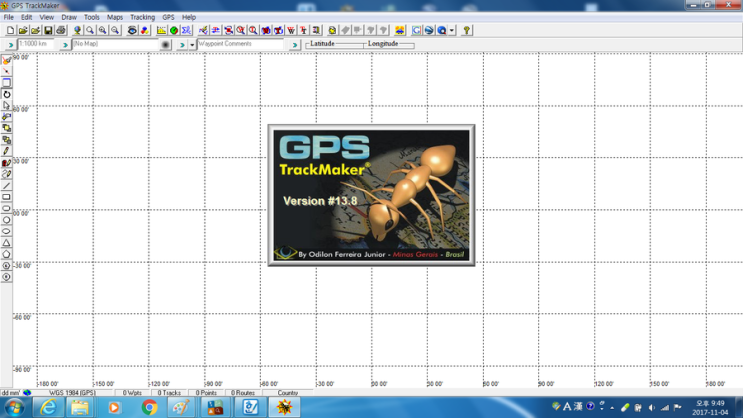Click green arrow button left of No Map field
This screenshot has height=418, width=743.
pyautogui.click(x=65, y=45)
